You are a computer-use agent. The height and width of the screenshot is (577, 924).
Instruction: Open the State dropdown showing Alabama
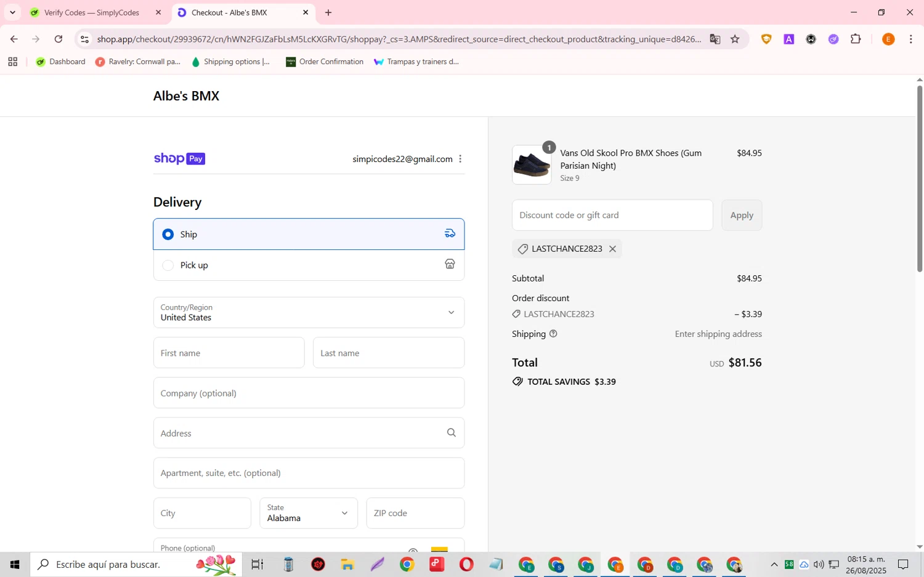tap(309, 514)
